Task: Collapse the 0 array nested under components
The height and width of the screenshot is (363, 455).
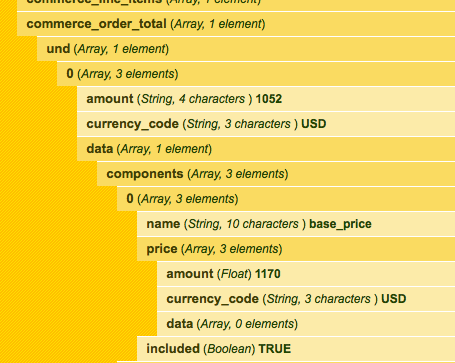Action: 286,199
